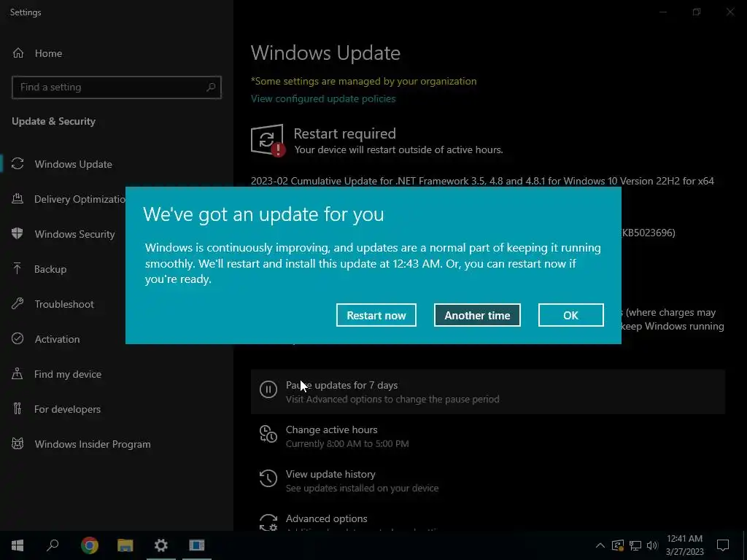The width and height of the screenshot is (747, 560).
Task: Open the notification center icon
Action: pos(723,545)
